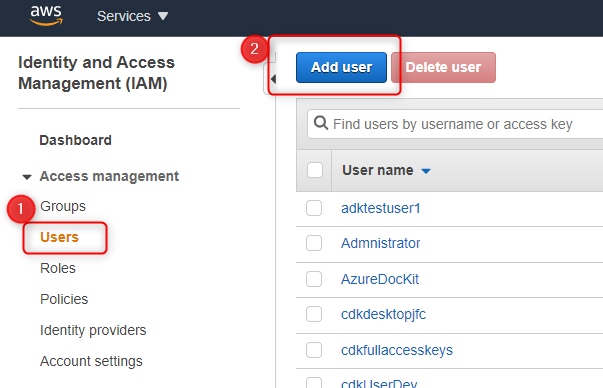
Task: Select Roles in the navigation pane
Action: (x=58, y=268)
